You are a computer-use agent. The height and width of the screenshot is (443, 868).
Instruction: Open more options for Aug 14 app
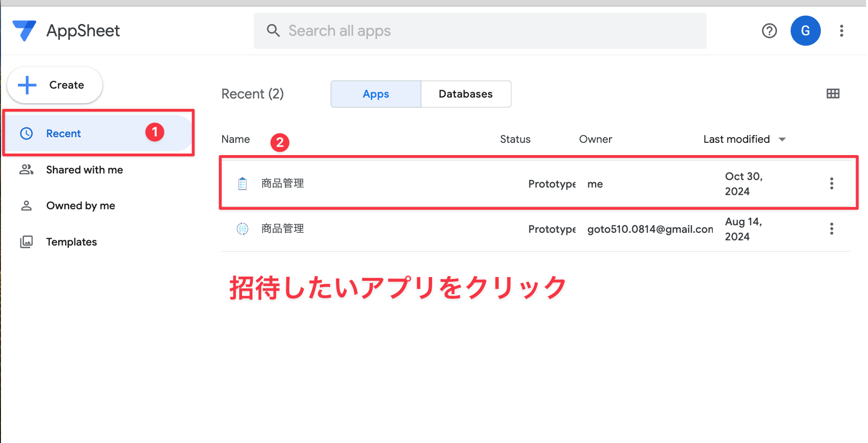pos(832,229)
